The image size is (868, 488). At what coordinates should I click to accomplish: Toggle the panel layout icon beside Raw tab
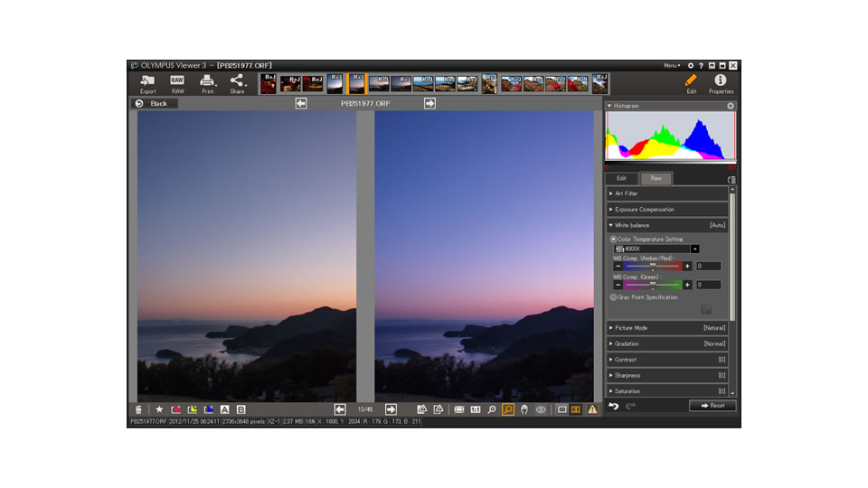click(731, 180)
